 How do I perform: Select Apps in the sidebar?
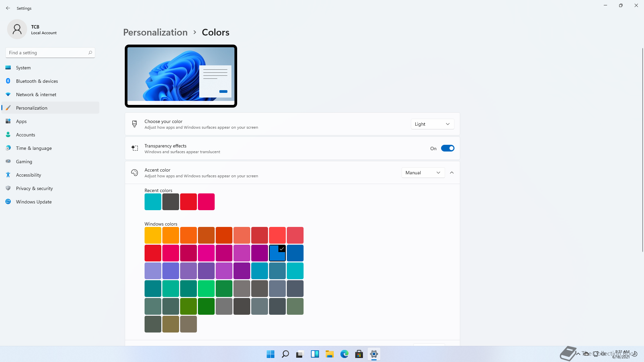[x=50, y=121]
